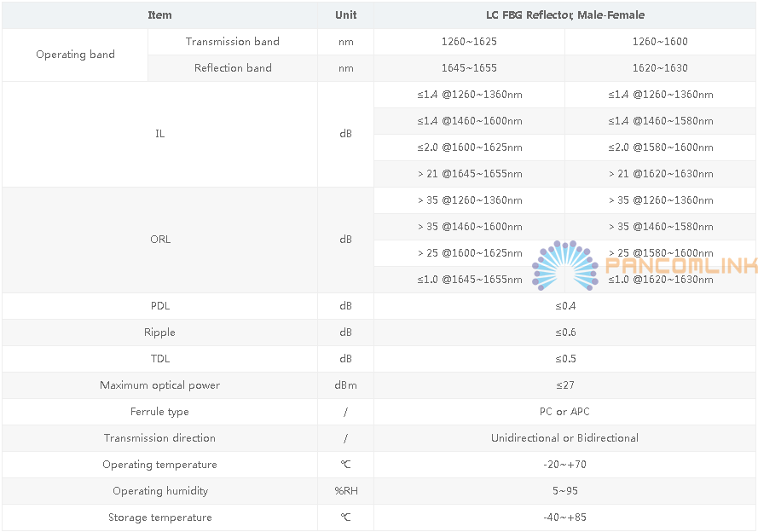Screen dimensions: 758x532
Task: Select the Item column header
Action: [x=159, y=15]
